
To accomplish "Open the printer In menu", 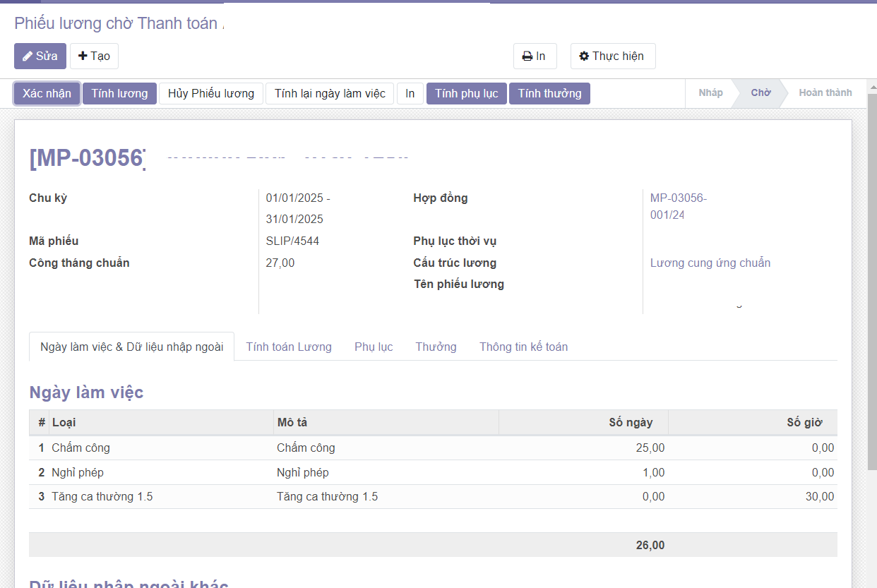I will [535, 56].
